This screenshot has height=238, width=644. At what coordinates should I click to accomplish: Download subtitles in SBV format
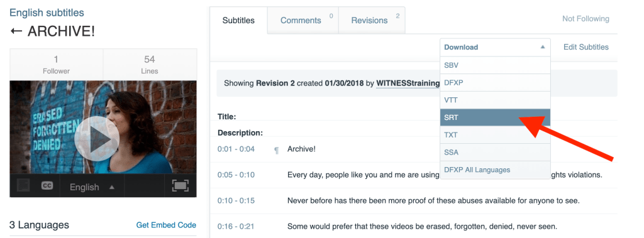tap(495, 65)
